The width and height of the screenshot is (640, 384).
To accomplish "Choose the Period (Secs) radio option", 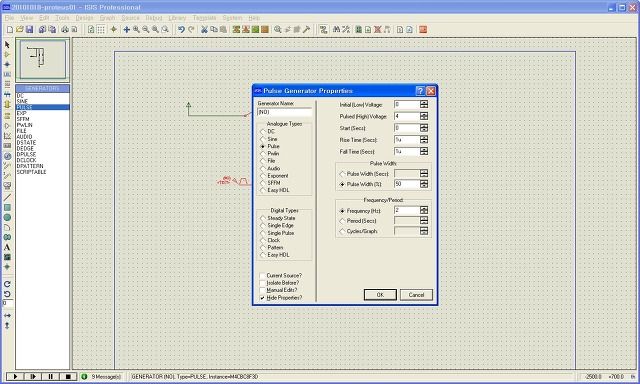I will [x=342, y=221].
